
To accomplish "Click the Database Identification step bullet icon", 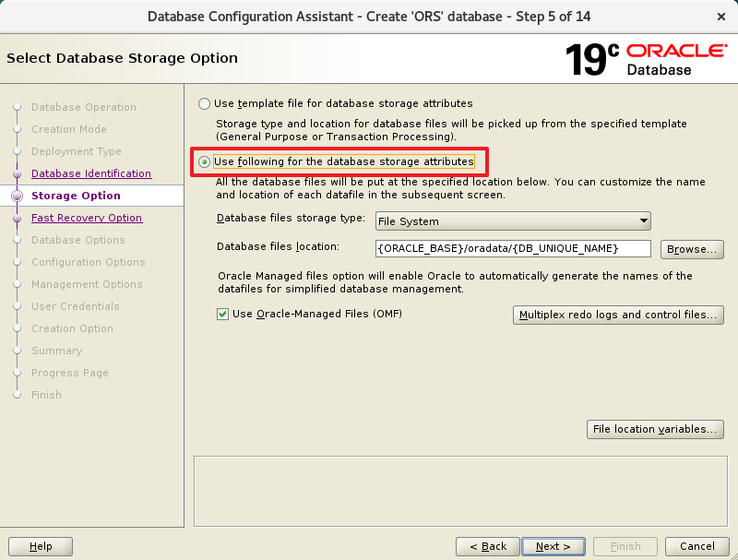I will (17, 173).
